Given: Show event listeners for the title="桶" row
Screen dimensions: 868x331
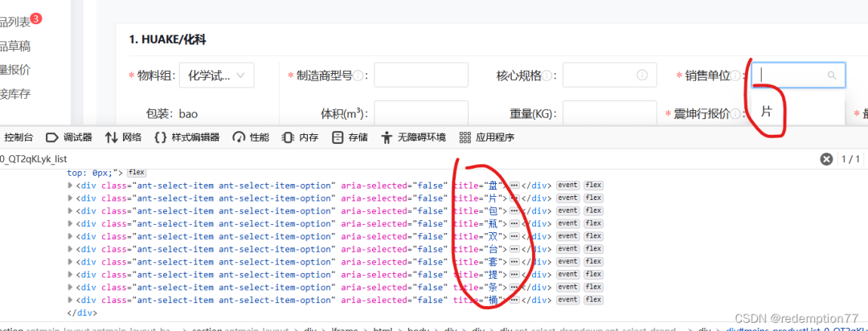Looking at the screenshot, I should pos(568,300).
